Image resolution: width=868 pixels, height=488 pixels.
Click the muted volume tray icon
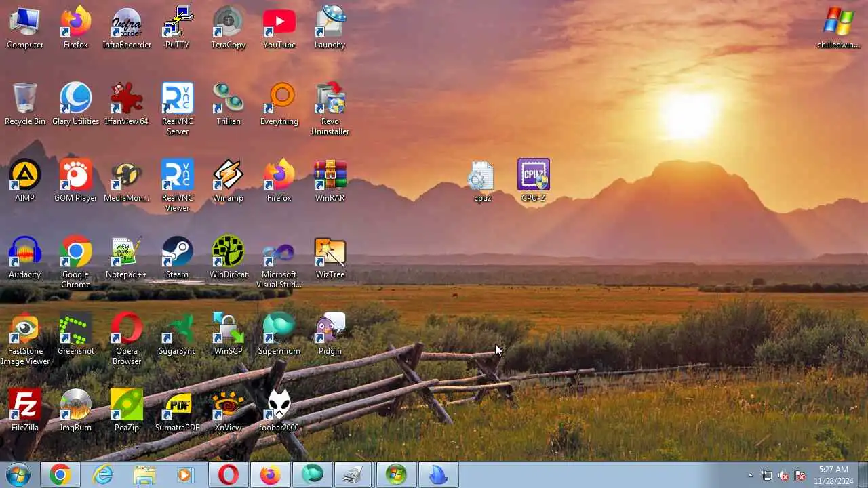[783, 476]
